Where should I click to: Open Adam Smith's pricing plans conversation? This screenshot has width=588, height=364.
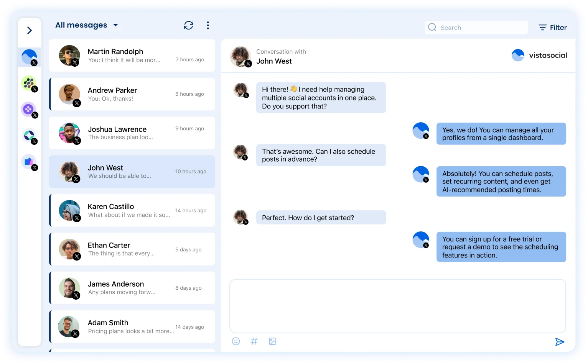click(x=132, y=326)
